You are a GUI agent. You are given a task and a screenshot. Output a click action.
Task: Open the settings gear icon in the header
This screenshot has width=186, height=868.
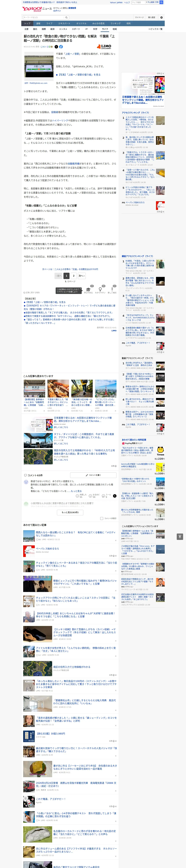(x=161, y=17)
